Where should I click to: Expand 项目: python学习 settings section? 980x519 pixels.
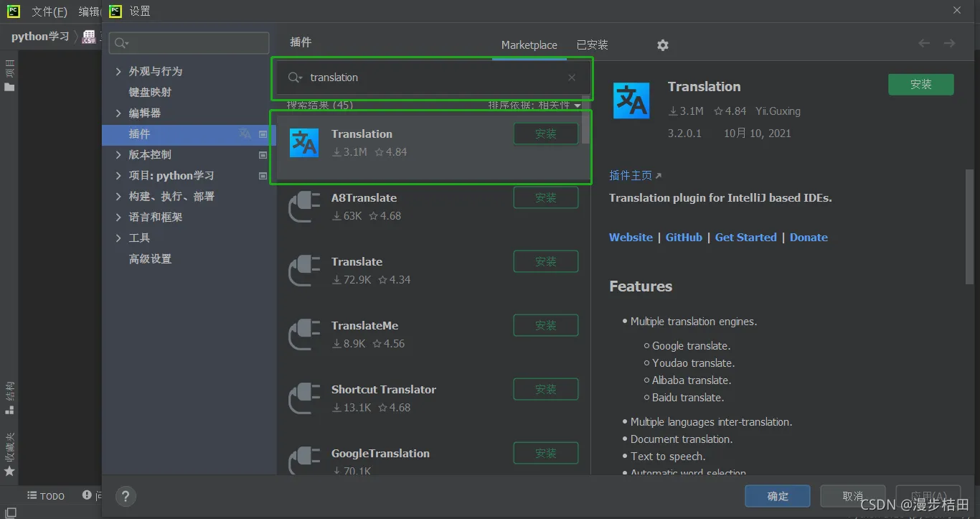click(118, 176)
